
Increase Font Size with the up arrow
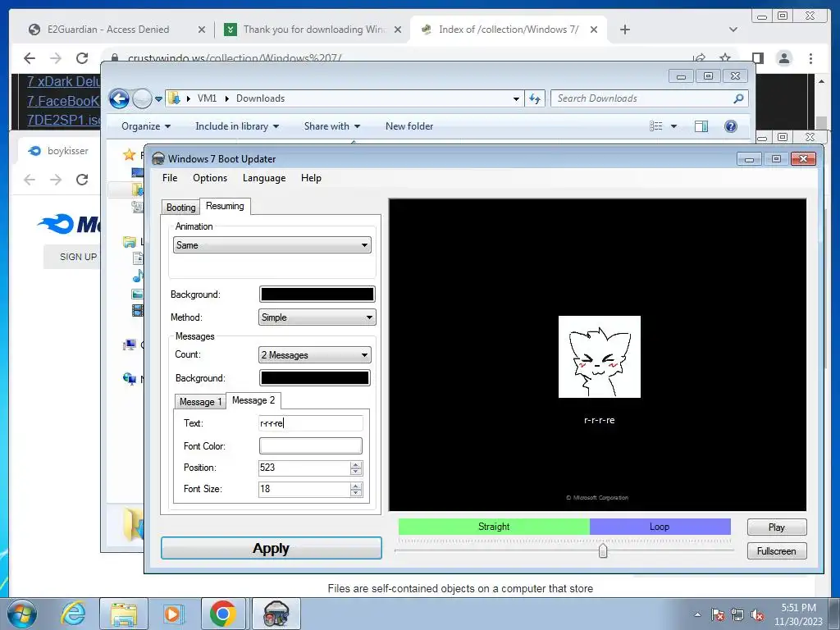[356, 486]
